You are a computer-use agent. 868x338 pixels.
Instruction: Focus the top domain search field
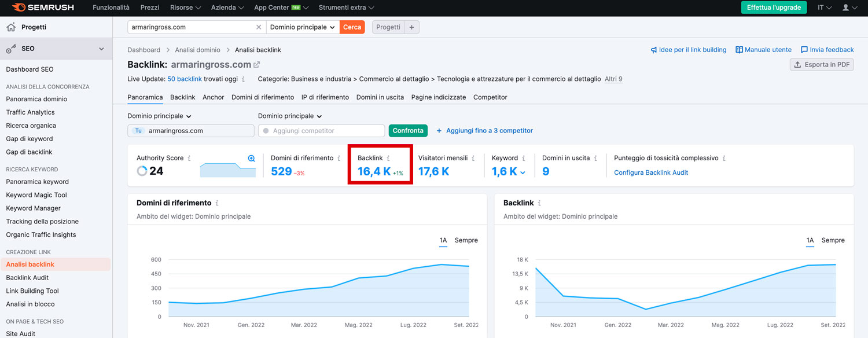click(x=197, y=27)
